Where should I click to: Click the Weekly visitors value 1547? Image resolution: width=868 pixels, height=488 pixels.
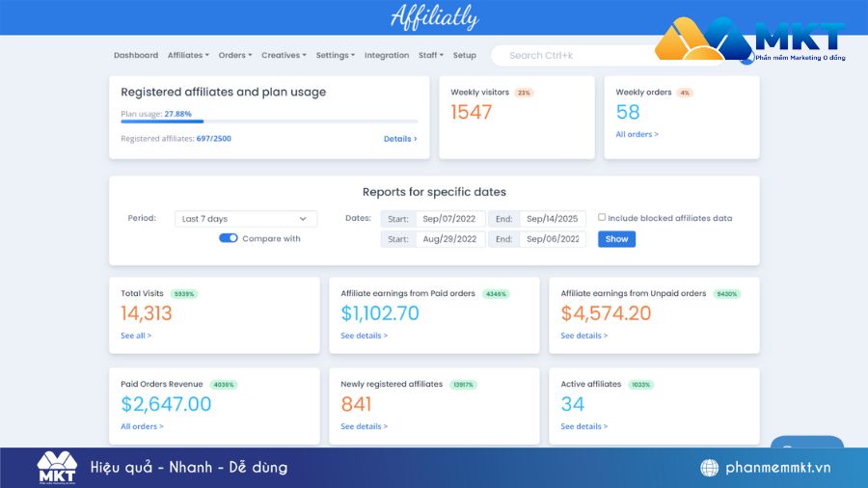tap(471, 112)
